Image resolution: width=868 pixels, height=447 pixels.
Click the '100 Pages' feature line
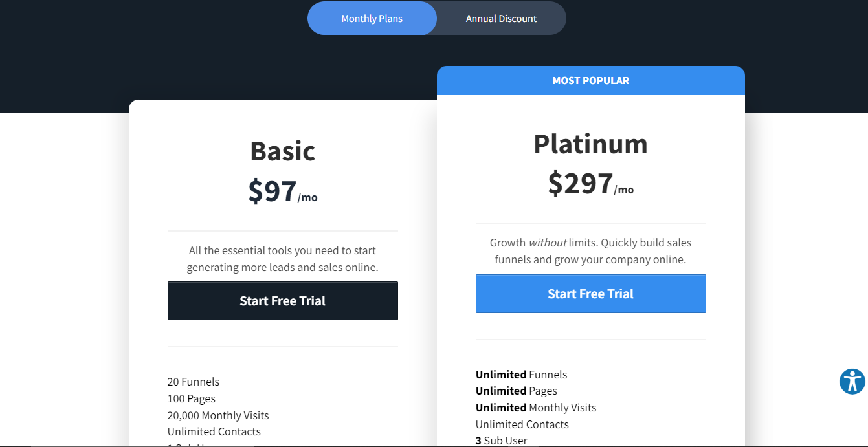pyautogui.click(x=192, y=398)
